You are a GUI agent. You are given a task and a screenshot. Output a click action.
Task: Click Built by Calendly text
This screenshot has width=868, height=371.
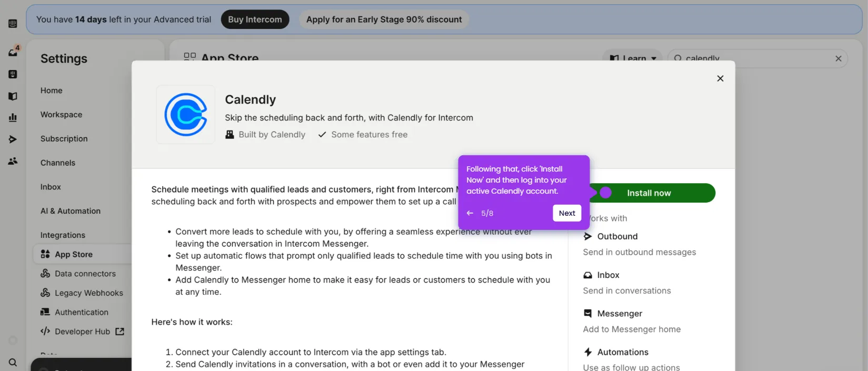tap(272, 135)
